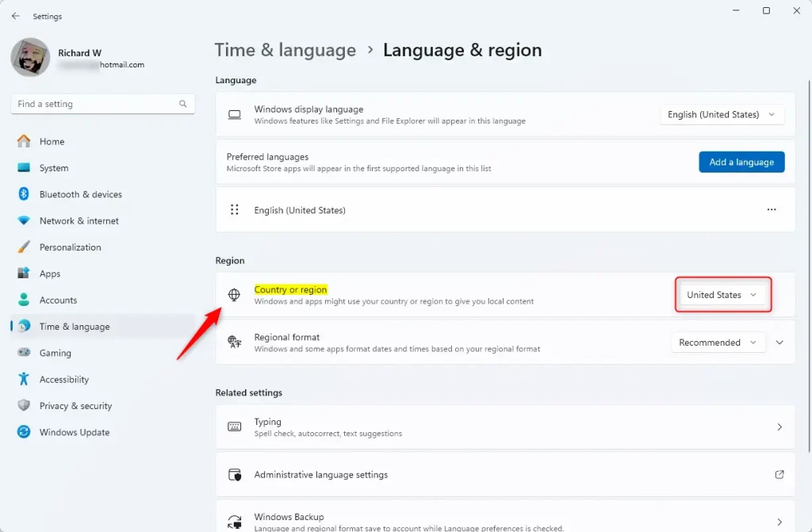The image size is (812, 532).
Task: Go to Bluetooth & devices in sidebar
Action: (x=80, y=194)
